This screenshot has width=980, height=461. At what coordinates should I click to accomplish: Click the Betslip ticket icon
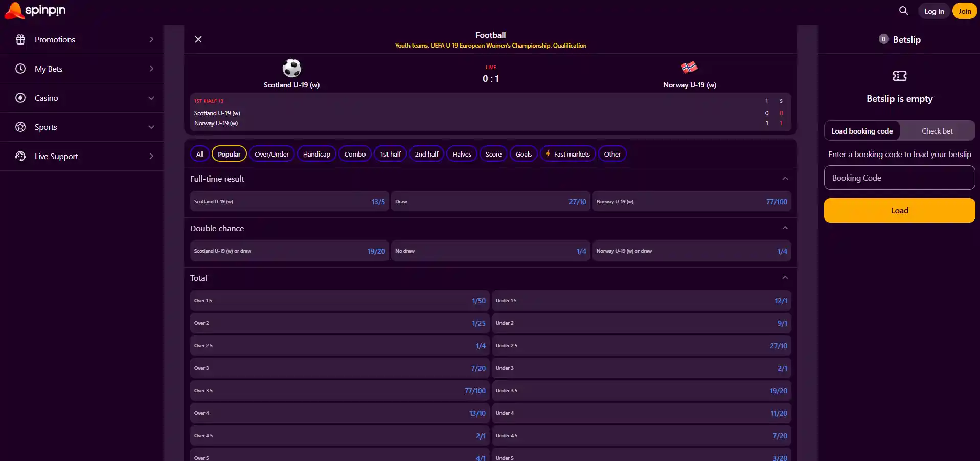[899, 76]
